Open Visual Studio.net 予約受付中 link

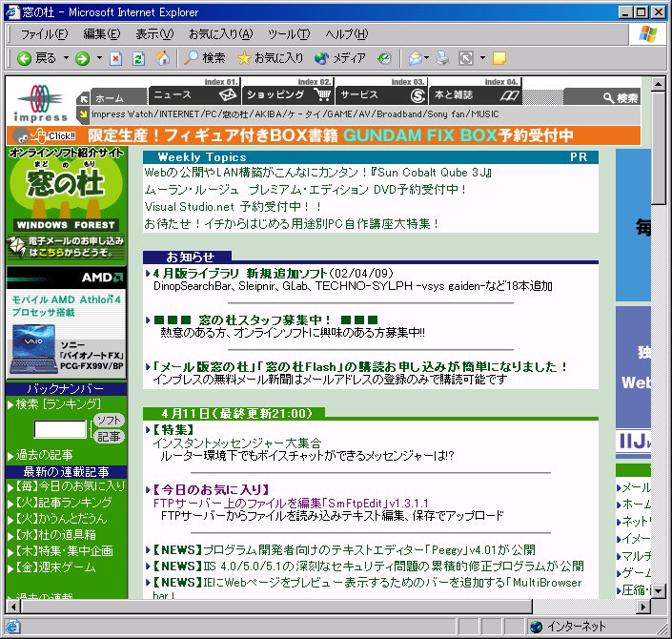pyautogui.click(x=233, y=207)
